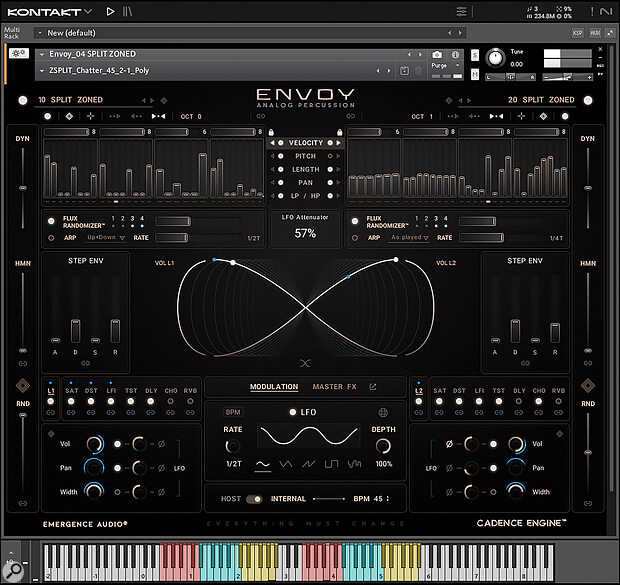Select the L2 layer button
Image resolution: width=620 pixels, height=585 pixels.
coord(418,391)
